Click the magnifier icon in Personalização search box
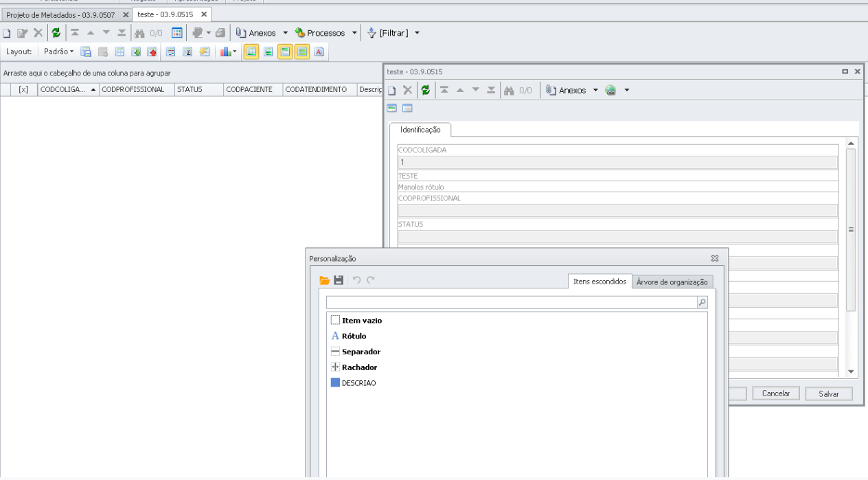This screenshot has height=480, width=868. pyautogui.click(x=702, y=302)
